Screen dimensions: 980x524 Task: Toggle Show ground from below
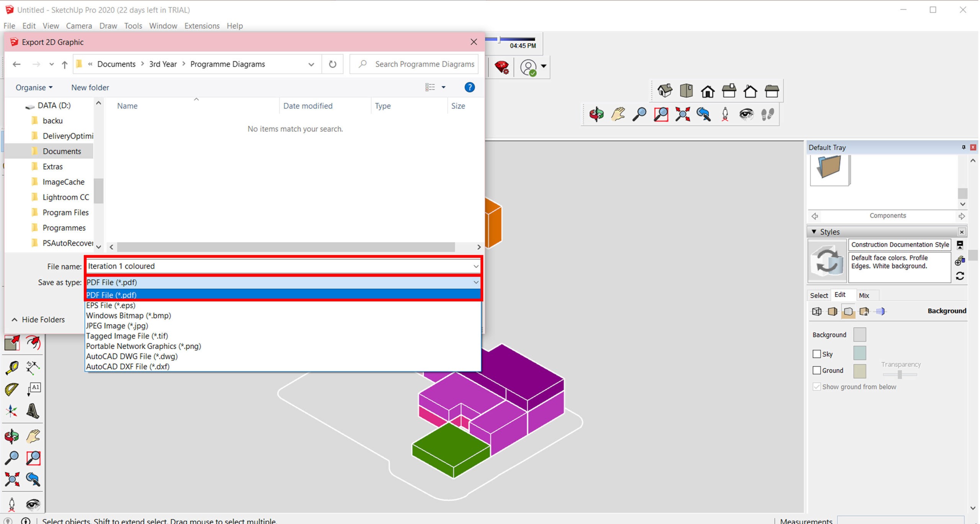[817, 387]
